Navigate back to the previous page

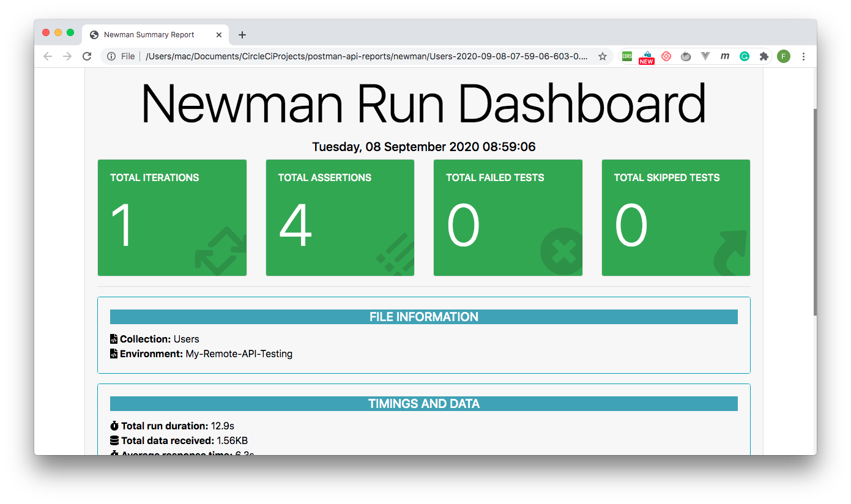coord(48,56)
